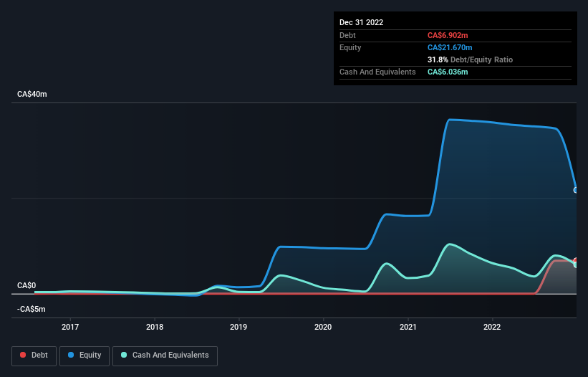The width and height of the screenshot is (588, 377).
Task: Click the 2017 x-axis label
Action: (70, 327)
